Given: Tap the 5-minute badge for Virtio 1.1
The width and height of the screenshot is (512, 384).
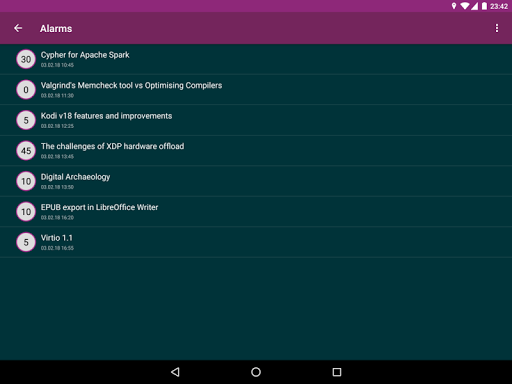Looking at the screenshot, I should click(x=26, y=242).
